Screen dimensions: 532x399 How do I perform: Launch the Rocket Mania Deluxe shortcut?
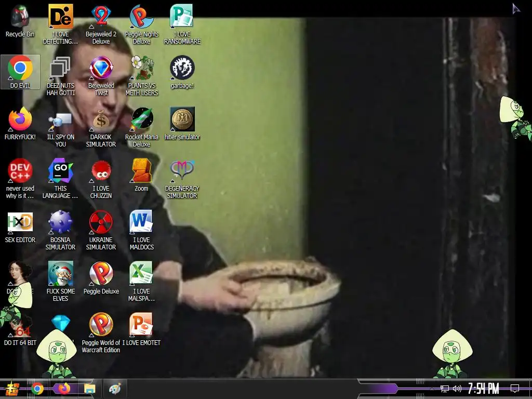pyautogui.click(x=142, y=128)
